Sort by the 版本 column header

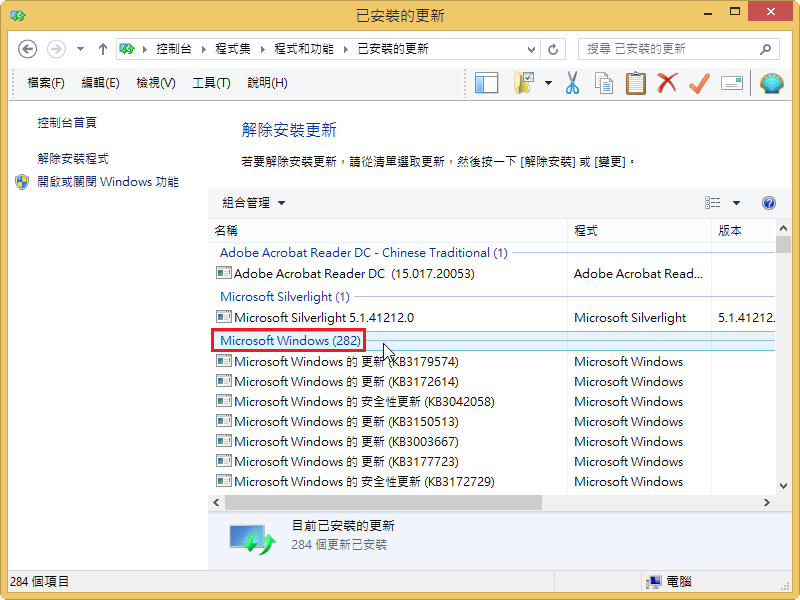743,231
